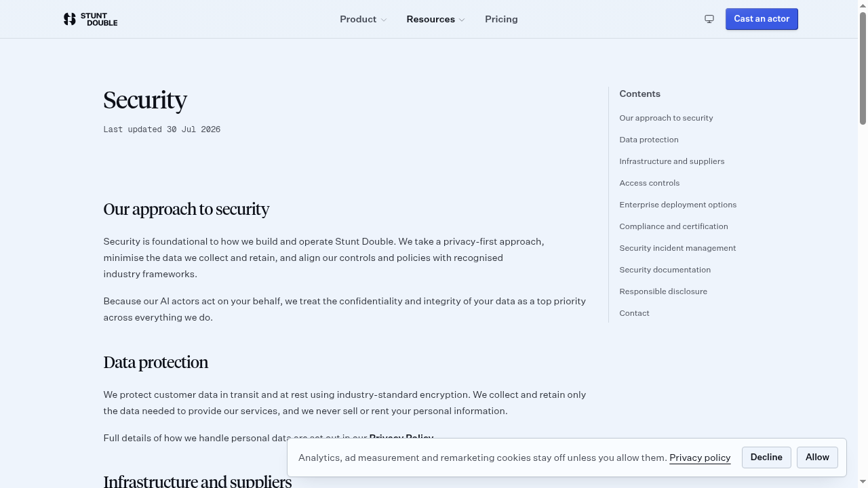The width and height of the screenshot is (868, 488).
Task: Go to Infrastructure and suppliers section link
Action: point(672,161)
